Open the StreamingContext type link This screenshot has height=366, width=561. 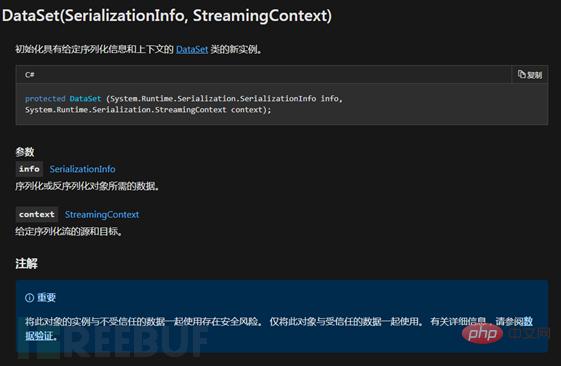pyautogui.click(x=102, y=215)
